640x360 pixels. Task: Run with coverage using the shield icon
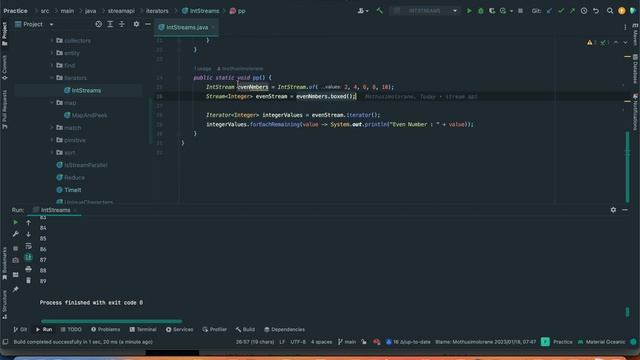pyautogui.click(x=492, y=11)
